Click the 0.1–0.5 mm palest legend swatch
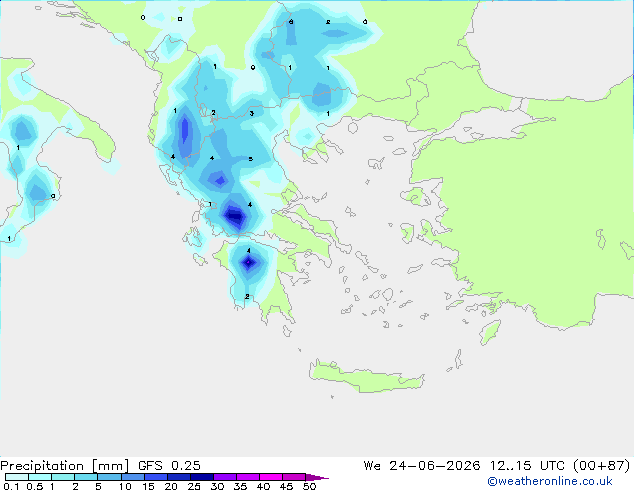634x490 pixels. tap(17, 477)
